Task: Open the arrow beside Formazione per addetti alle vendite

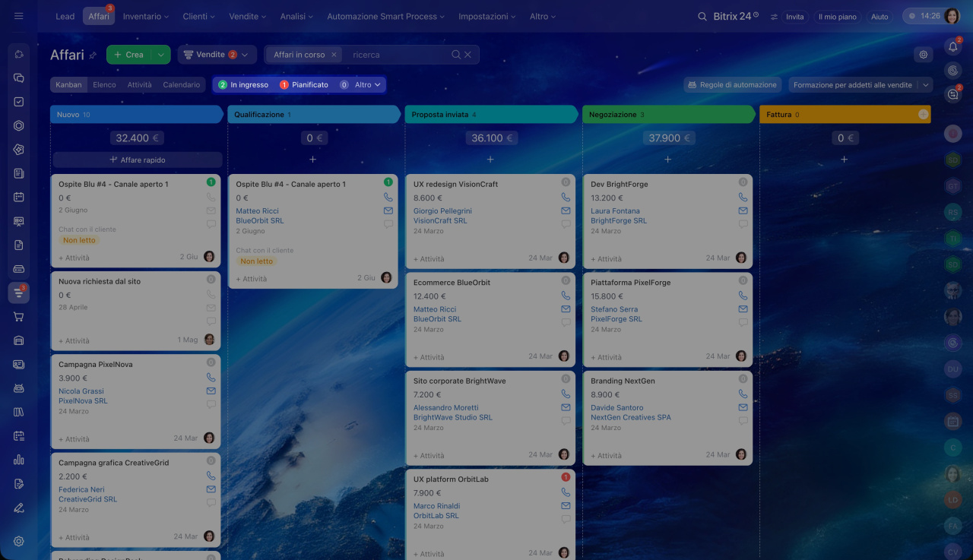Action: [x=926, y=85]
